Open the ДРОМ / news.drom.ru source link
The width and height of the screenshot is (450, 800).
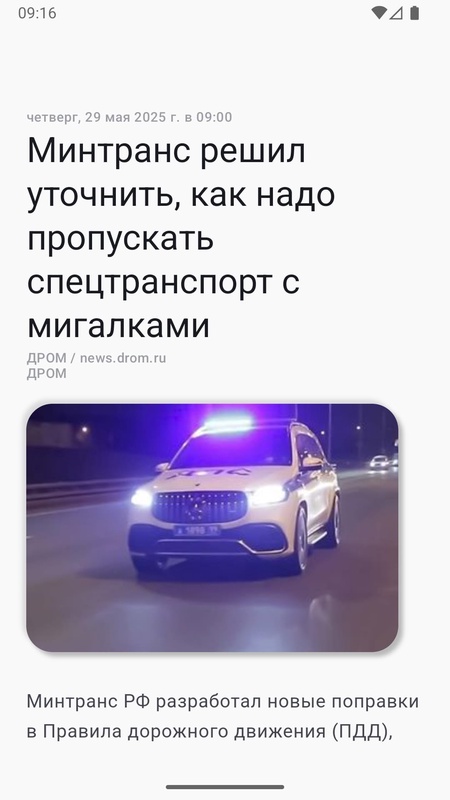click(96, 358)
